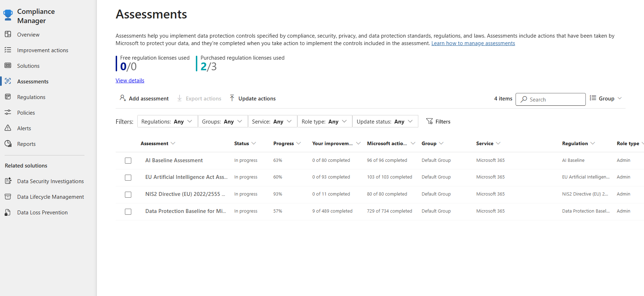The width and height of the screenshot is (644, 296).
Task: Open Alerts in the sidebar
Action: pyautogui.click(x=24, y=128)
